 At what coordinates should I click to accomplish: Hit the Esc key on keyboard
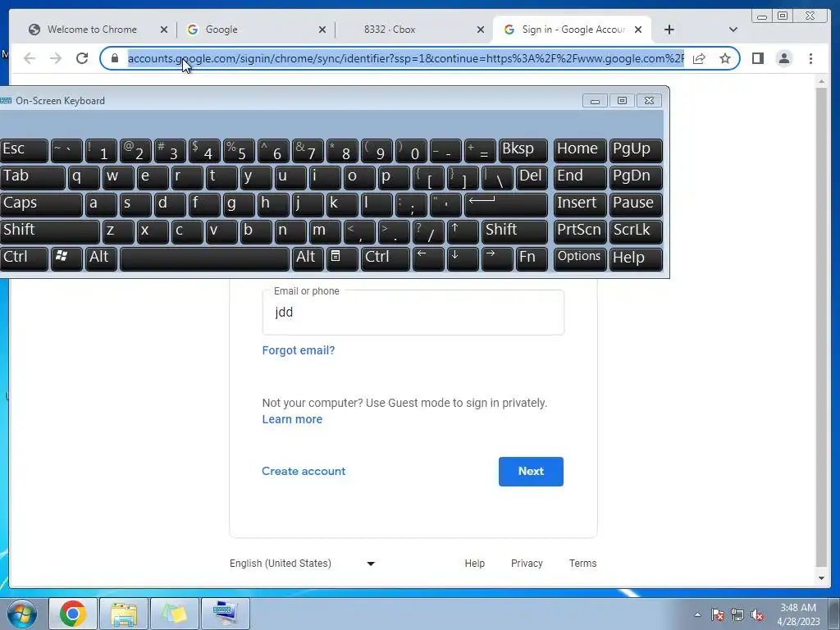pos(24,150)
